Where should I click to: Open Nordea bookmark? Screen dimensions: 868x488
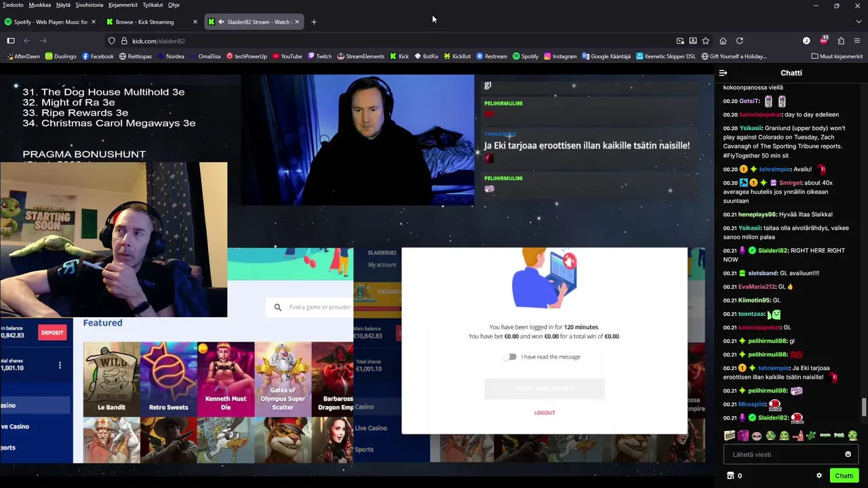170,56
